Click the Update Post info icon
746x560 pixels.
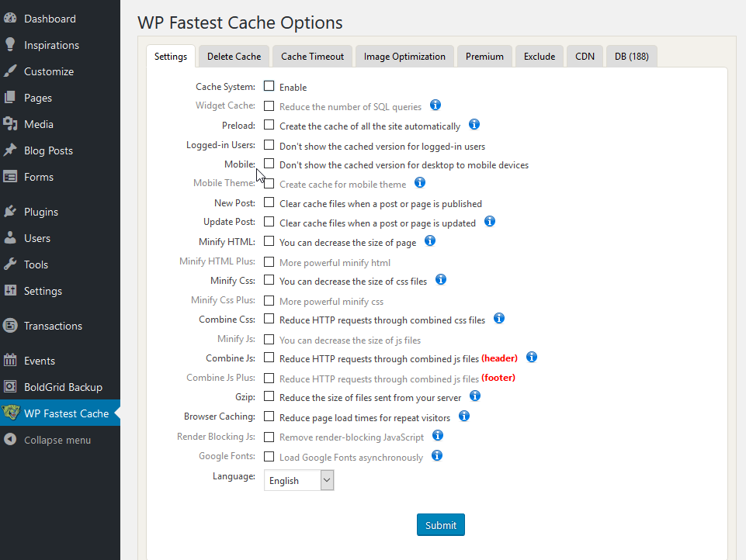490,221
